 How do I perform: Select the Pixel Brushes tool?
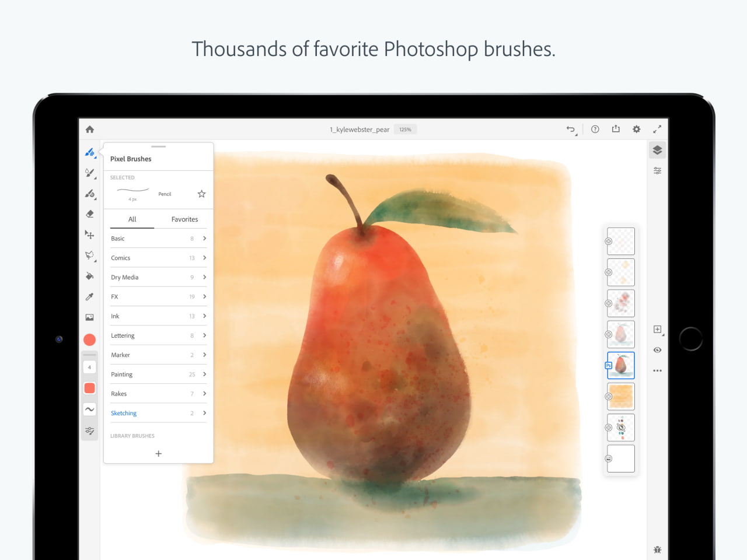89,152
